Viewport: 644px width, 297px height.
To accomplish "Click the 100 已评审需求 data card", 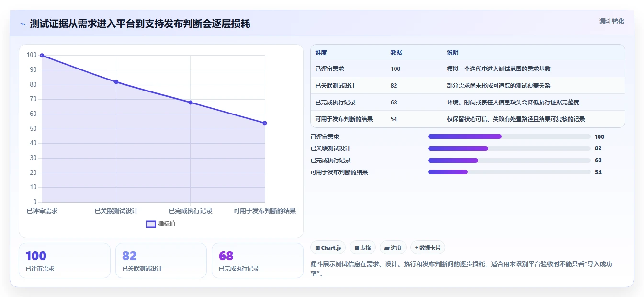I will [65, 261].
